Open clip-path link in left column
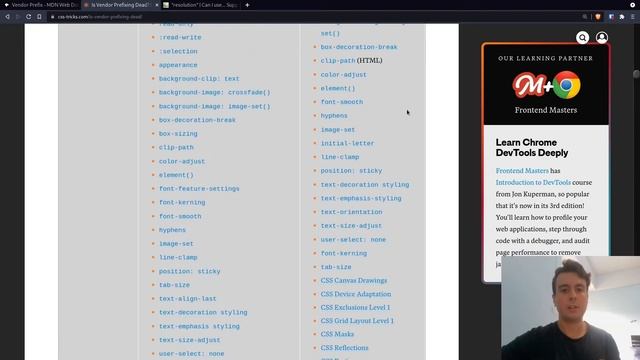 tap(176, 147)
